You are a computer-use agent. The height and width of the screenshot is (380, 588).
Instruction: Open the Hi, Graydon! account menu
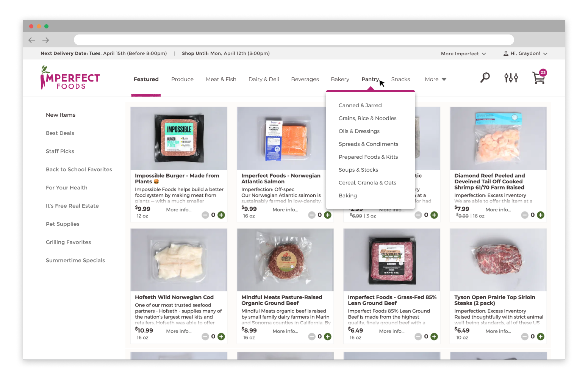[x=525, y=53]
